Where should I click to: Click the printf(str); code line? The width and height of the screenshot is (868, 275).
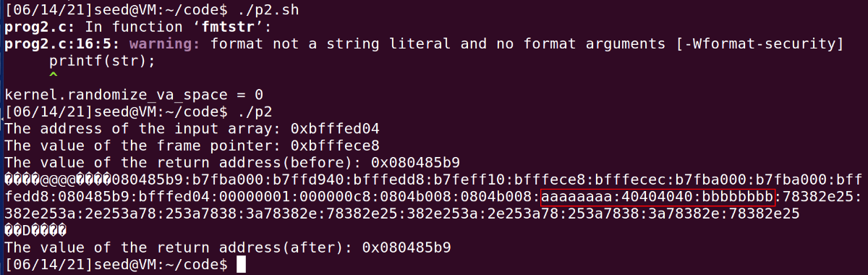[x=102, y=60]
